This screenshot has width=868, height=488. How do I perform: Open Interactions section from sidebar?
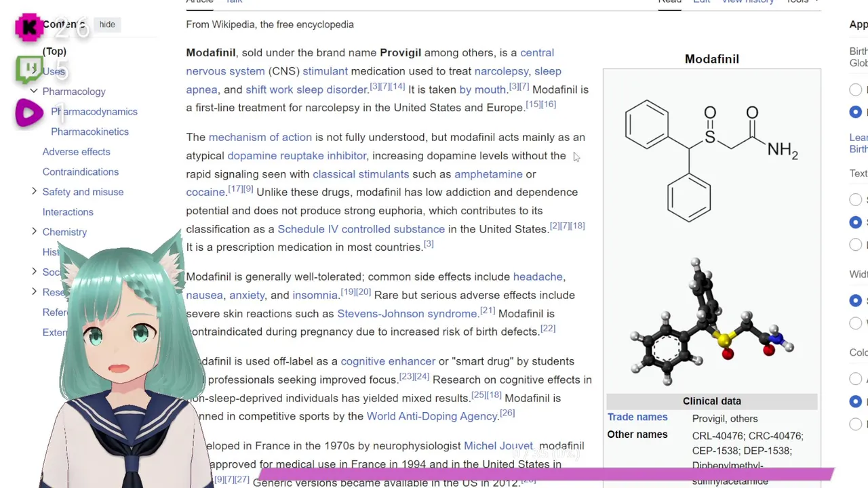tap(68, 212)
